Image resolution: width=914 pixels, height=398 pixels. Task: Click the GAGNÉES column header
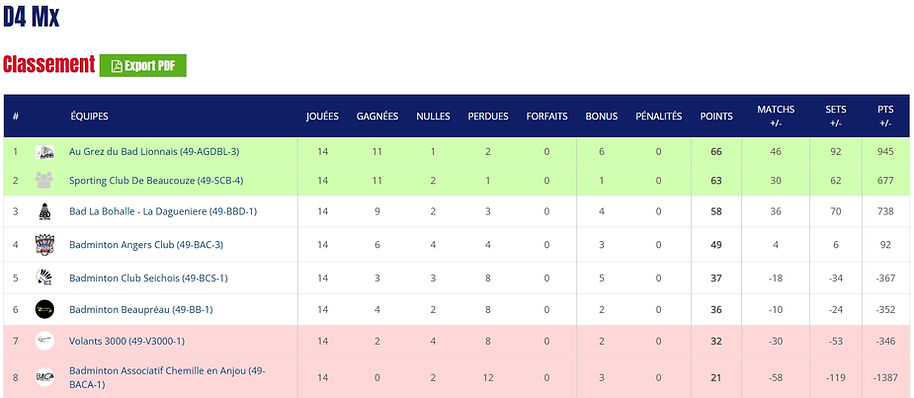[377, 116]
